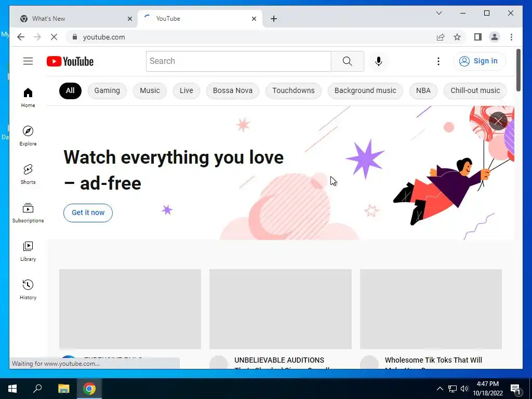The image size is (532, 399).
Task: Open Shorts in the sidebar
Action: point(28,174)
